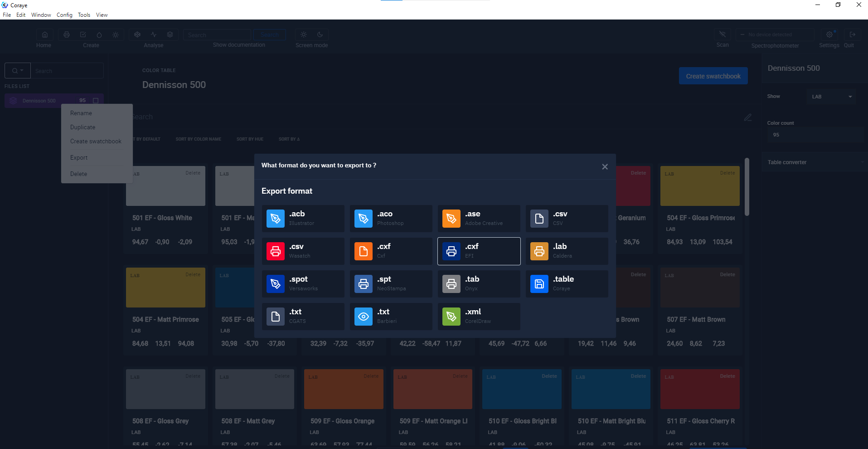Open the files list search filter dropdown
Screen dimensions: 868x449
click(x=18, y=71)
